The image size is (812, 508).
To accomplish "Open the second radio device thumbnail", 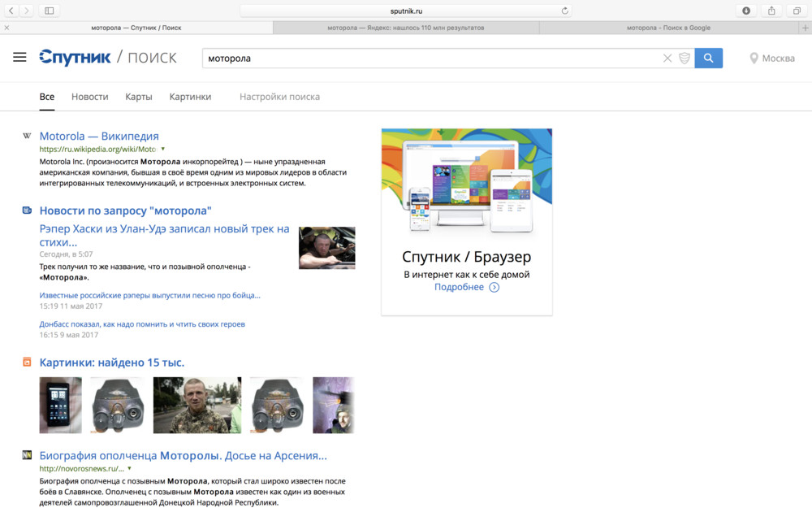I will [x=277, y=405].
